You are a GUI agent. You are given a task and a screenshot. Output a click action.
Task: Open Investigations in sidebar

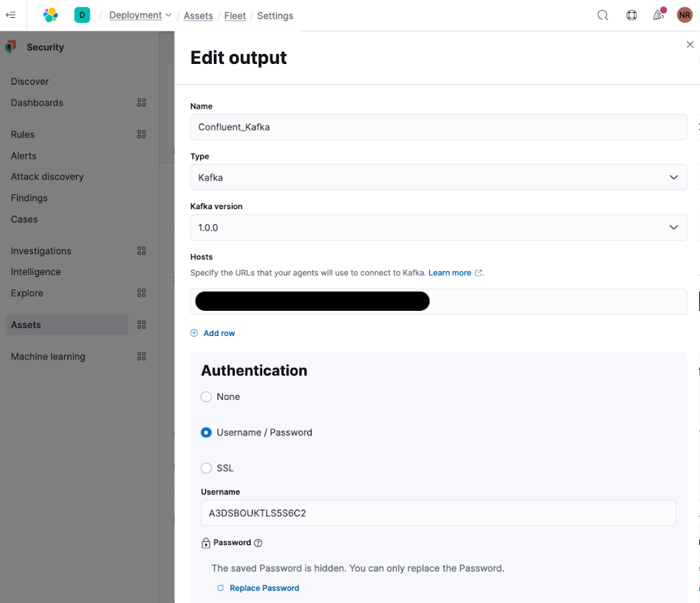(41, 251)
